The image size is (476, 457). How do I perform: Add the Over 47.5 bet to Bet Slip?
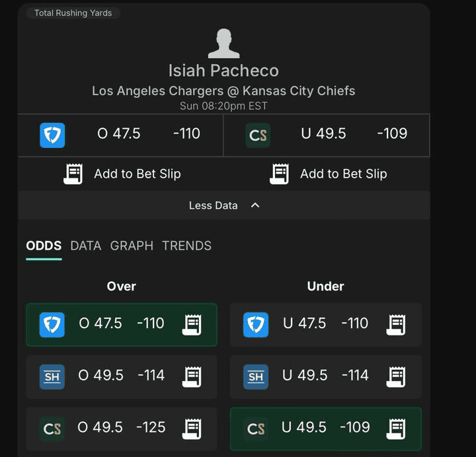pos(122,174)
